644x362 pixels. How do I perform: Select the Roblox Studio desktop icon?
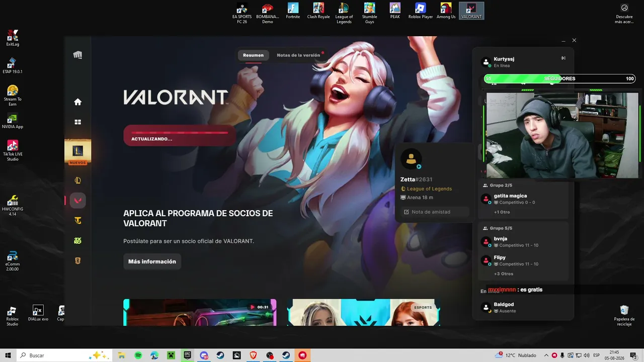point(13,316)
